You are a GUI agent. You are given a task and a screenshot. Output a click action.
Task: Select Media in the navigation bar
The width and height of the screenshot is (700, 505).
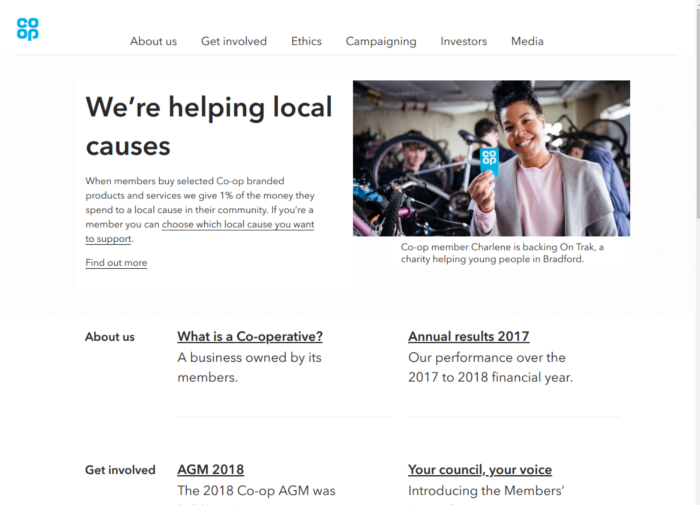coord(527,42)
